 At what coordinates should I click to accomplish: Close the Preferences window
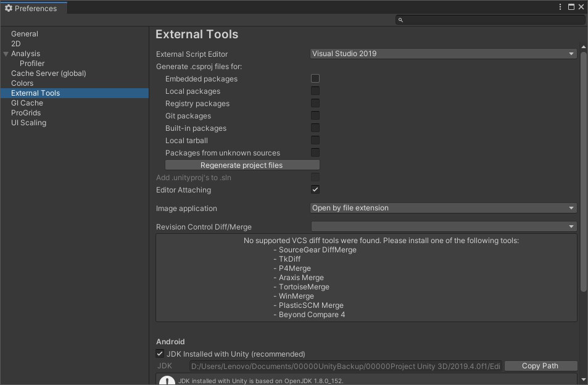[x=581, y=7]
